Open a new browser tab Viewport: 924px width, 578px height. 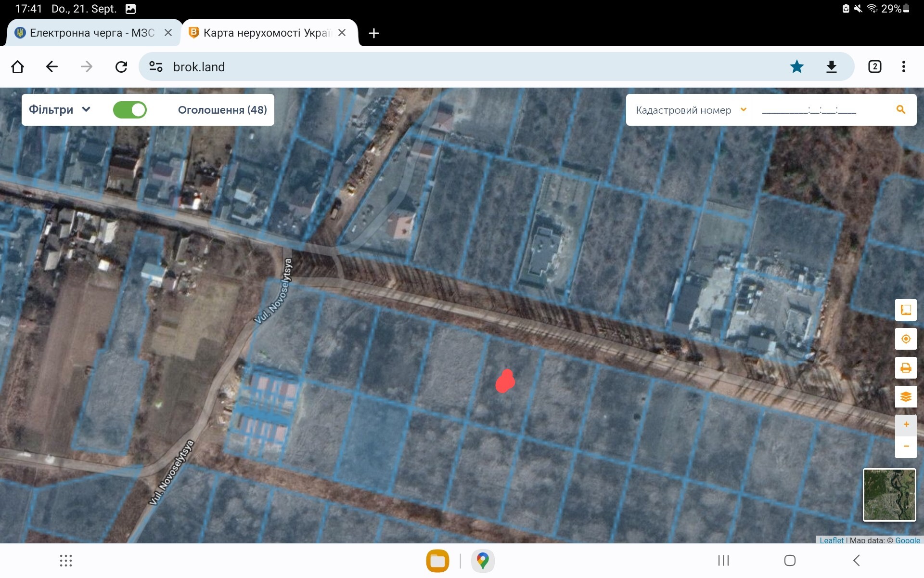pyautogui.click(x=374, y=33)
